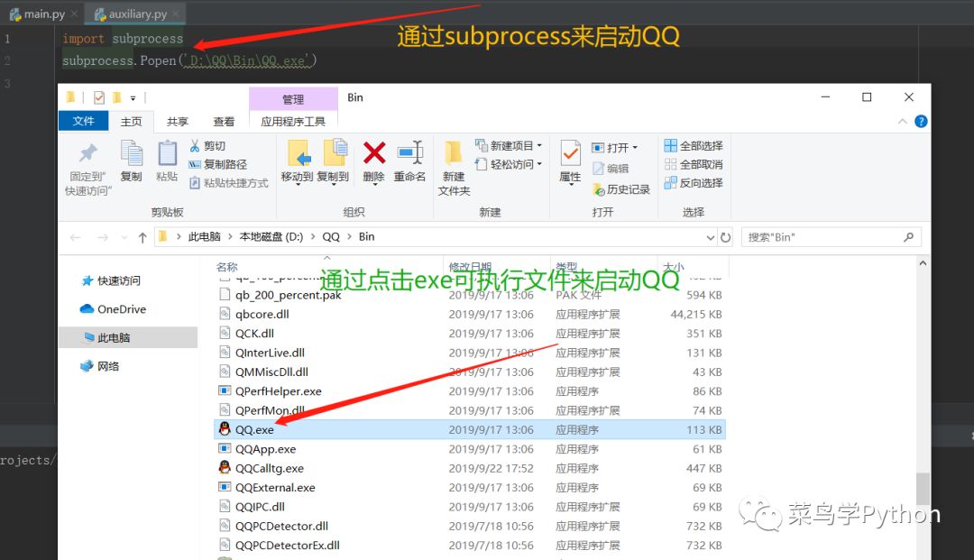Switch to main.py editor tab
Image resolution: width=974 pixels, height=560 pixels.
pos(42,14)
